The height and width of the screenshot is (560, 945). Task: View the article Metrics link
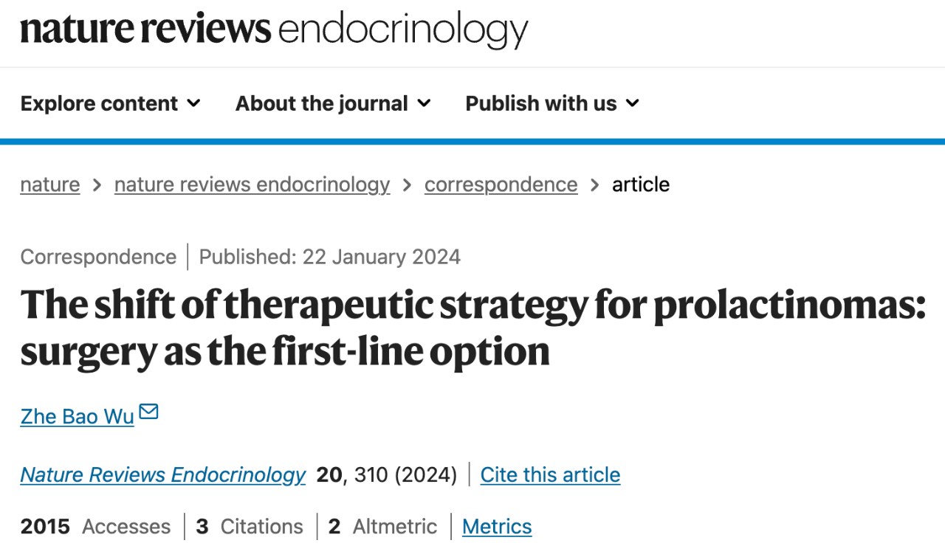pyautogui.click(x=497, y=526)
